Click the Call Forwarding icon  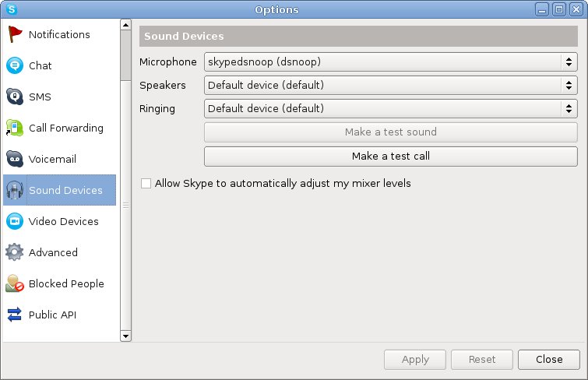tap(15, 128)
